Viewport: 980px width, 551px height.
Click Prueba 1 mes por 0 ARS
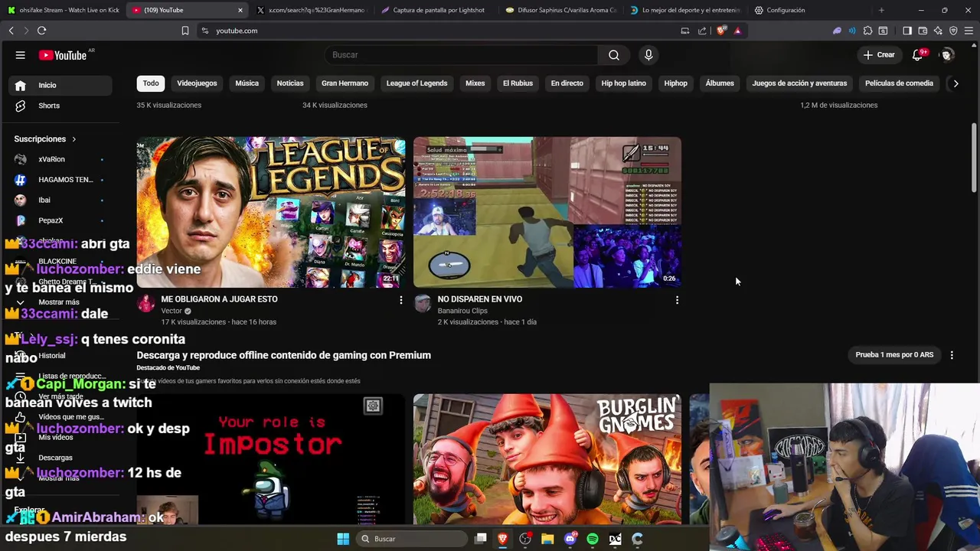(x=894, y=355)
